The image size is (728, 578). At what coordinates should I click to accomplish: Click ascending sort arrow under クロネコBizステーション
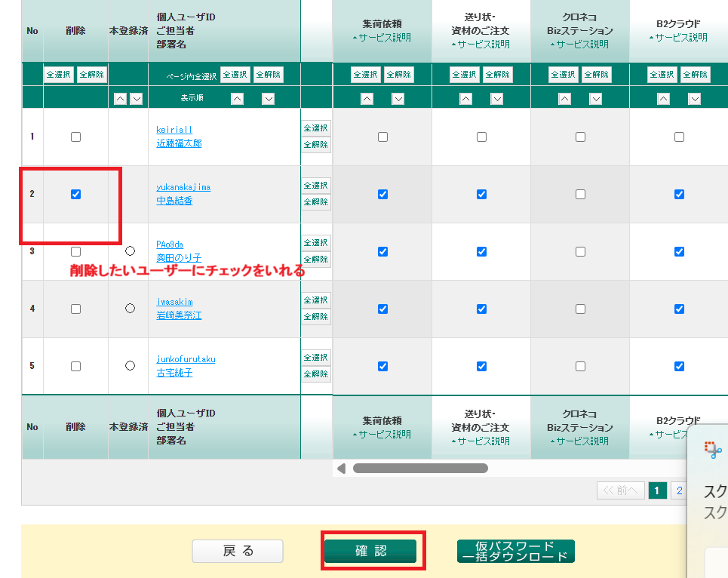564,98
